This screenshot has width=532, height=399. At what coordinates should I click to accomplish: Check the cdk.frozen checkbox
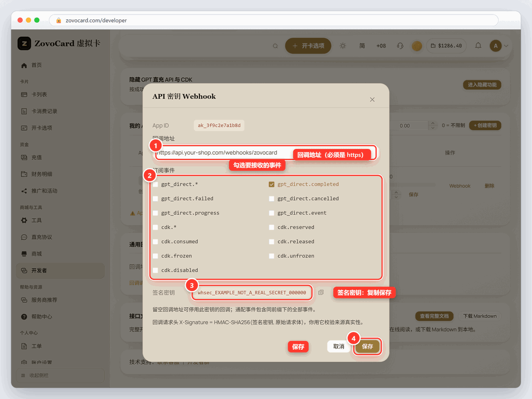155,256
